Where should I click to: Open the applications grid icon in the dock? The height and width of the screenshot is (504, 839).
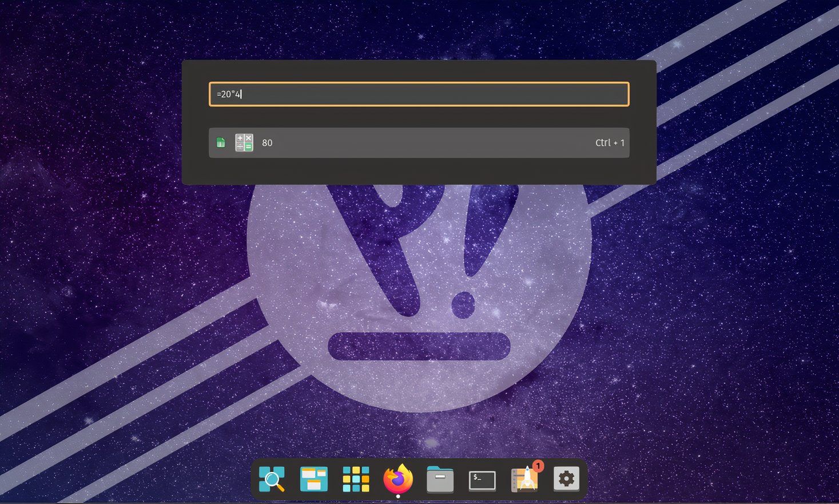point(356,479)
